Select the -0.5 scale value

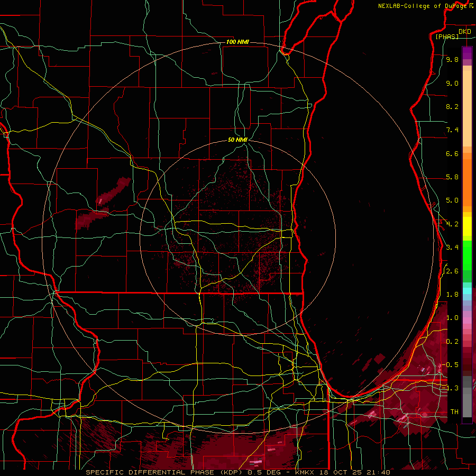(450, 364)
